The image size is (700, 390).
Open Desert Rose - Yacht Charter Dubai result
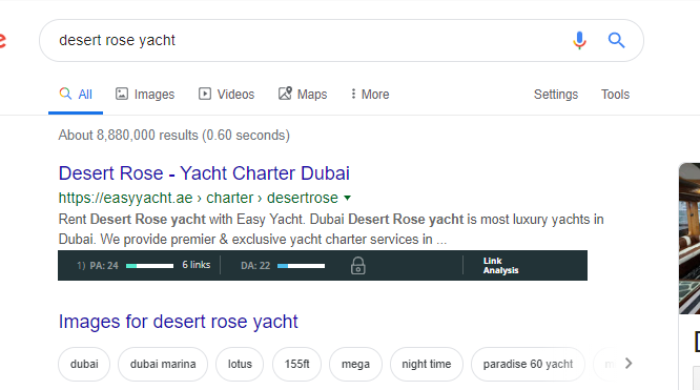[204, 173]
